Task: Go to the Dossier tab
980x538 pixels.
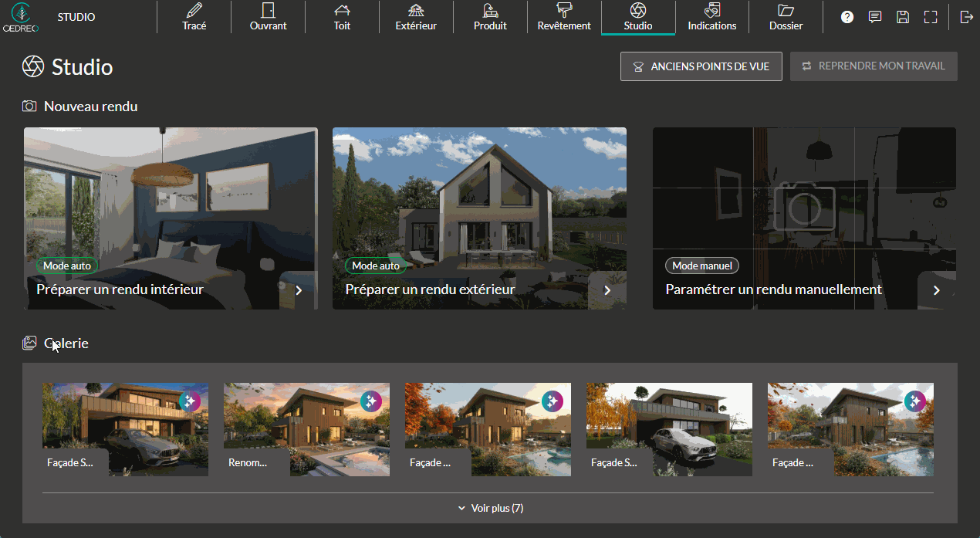Action: (x=786, y=17)
